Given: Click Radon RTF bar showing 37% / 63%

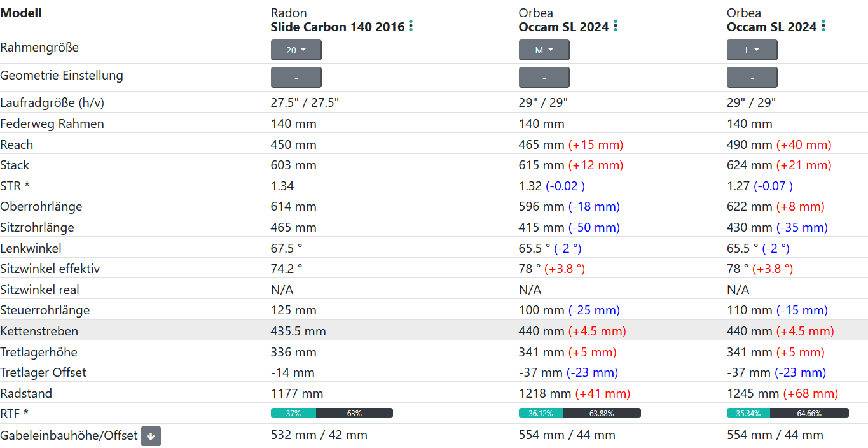Looking at the screenshot, I should tap(331, 413).
